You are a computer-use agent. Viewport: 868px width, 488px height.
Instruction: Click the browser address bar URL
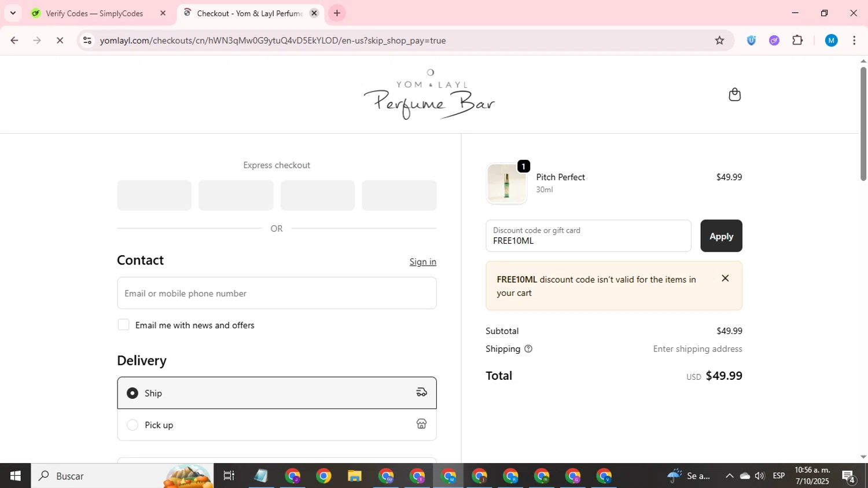[273, 41]
